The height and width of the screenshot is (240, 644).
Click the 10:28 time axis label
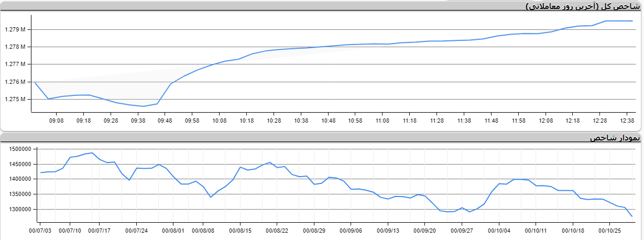pos(274,121)
